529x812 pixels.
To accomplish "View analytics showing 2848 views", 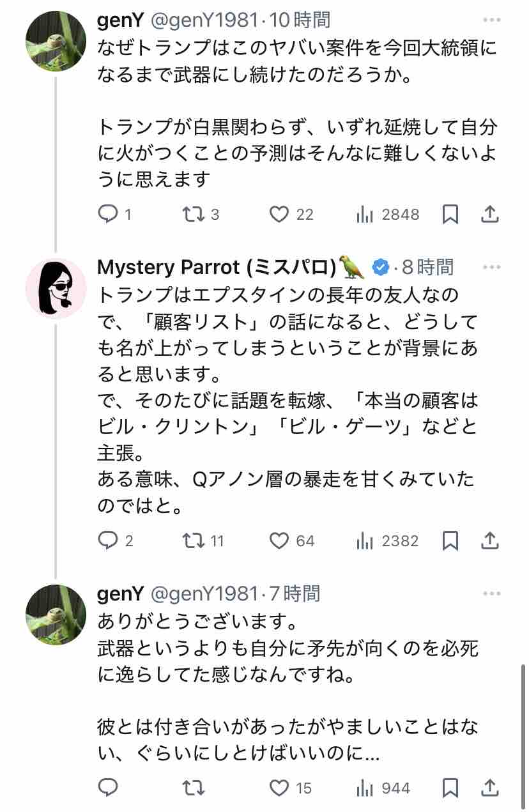I will [x=365, y=215].
